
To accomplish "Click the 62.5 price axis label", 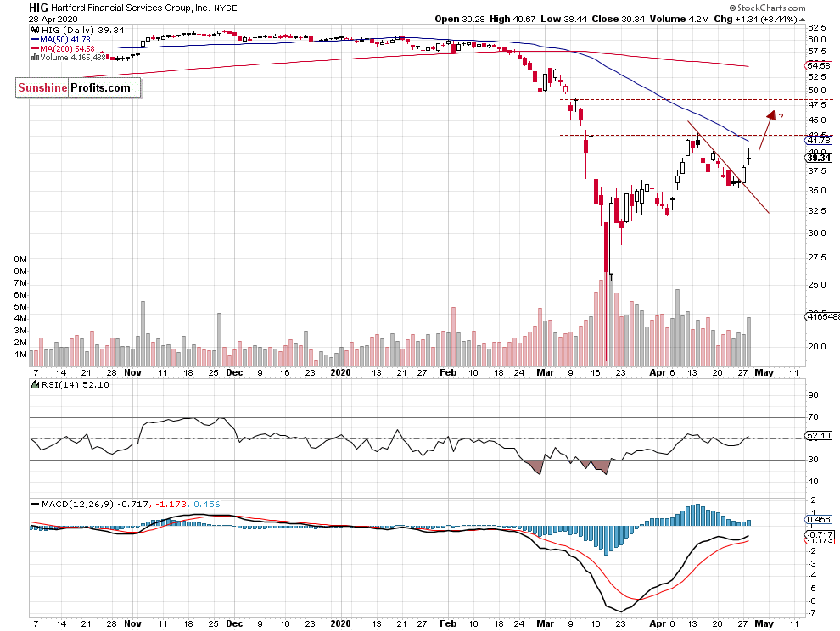I will 816,27.
